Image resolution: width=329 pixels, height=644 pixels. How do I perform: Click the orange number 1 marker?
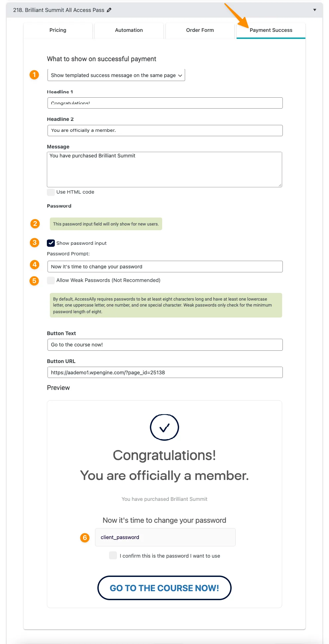34,75
